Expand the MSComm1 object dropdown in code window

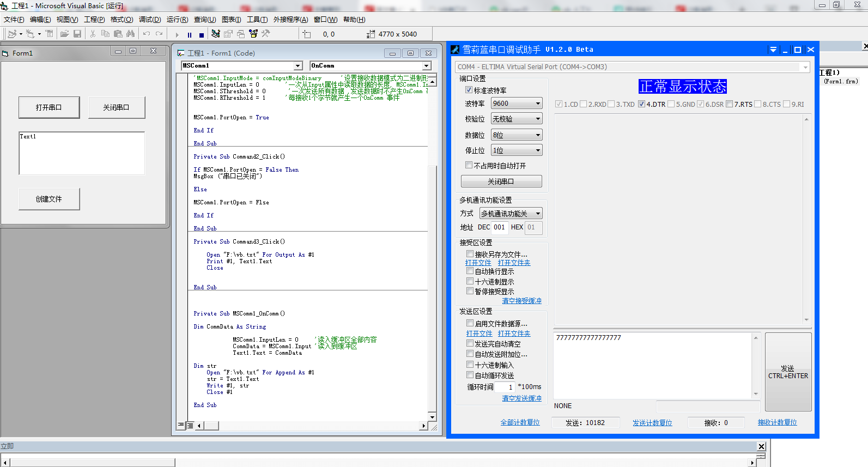point(298,66)
